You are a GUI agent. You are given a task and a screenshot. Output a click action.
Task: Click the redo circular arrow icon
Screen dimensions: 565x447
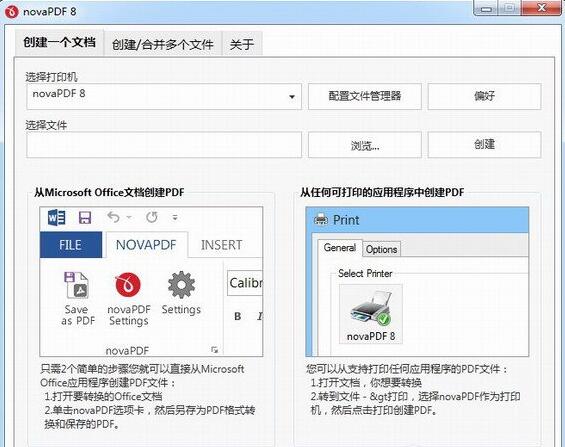tap(152, 217)
